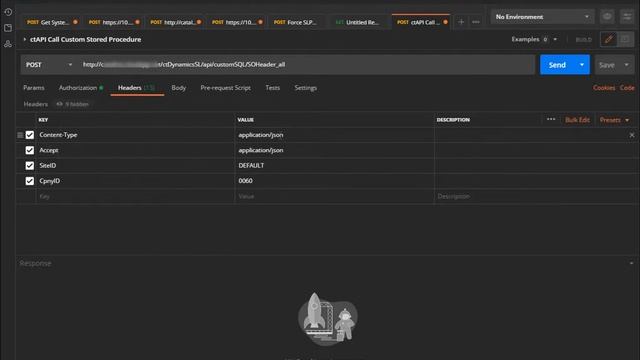This screenshot has height=360, width=640.
Task: Click the Accept key cell
Action: click(x=136, y=150)
